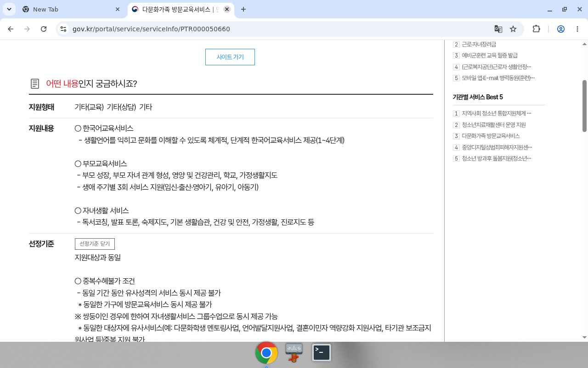The width and height of the screenshot is (588, 368).
Task: Click the 지원내용 row label
Action: click(41, 128)
